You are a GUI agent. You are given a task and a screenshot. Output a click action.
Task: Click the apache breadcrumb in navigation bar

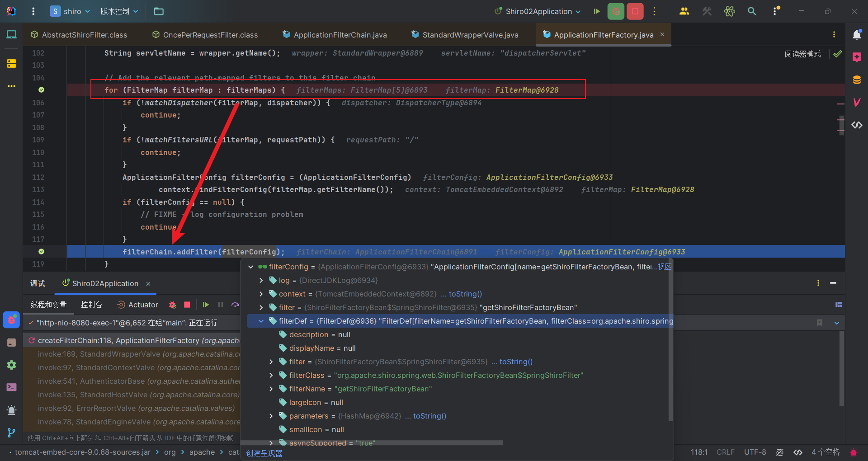click(x=202, y=452)
